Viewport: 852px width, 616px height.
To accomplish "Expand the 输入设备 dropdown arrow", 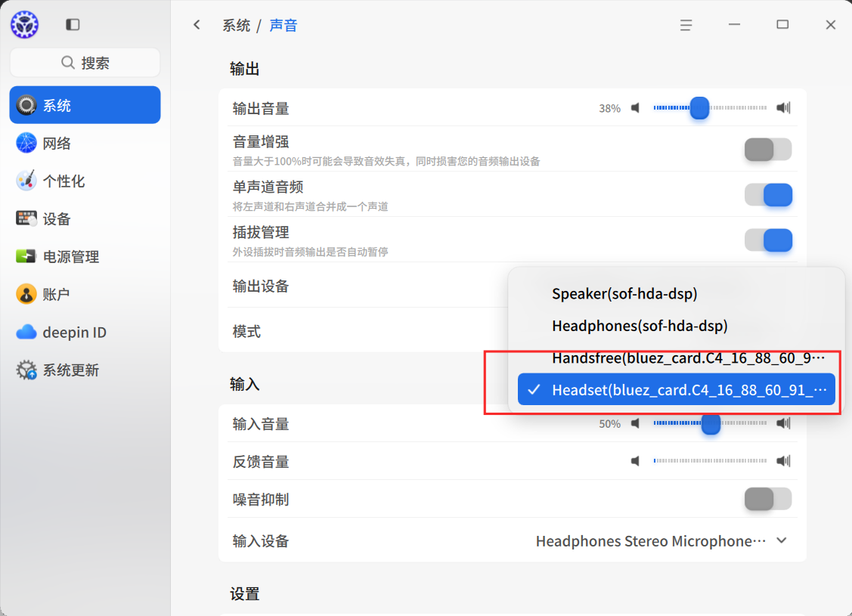I will pyautogui.click(x=782, y=540).
